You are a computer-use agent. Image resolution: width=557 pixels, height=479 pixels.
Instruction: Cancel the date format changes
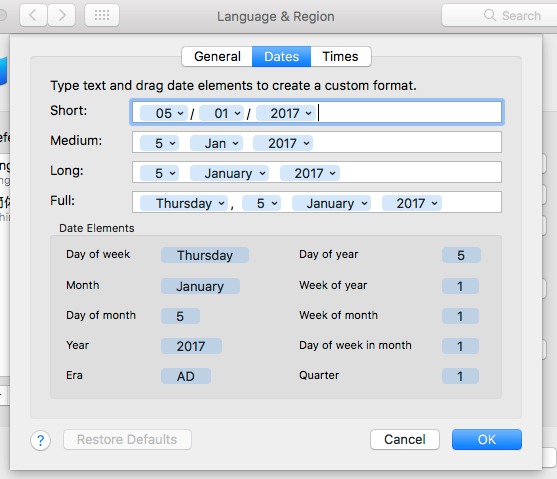click(x=405, y=440)
